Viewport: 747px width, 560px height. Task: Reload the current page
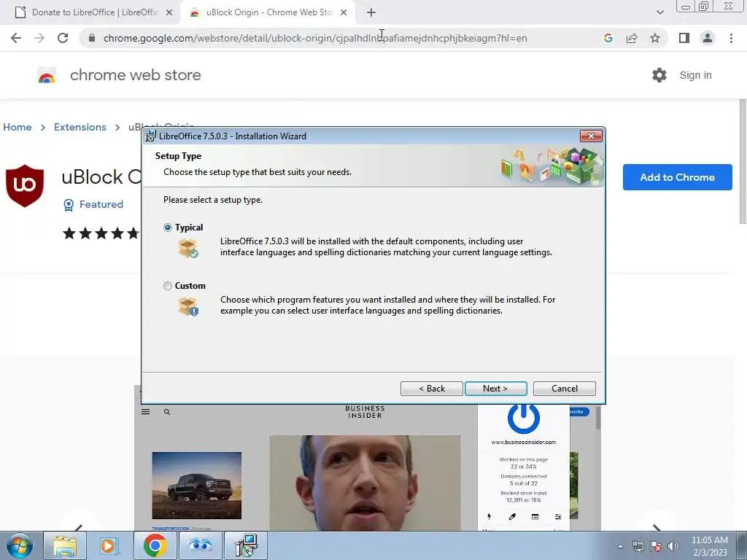pyautogui.click(x=63, y=38)
